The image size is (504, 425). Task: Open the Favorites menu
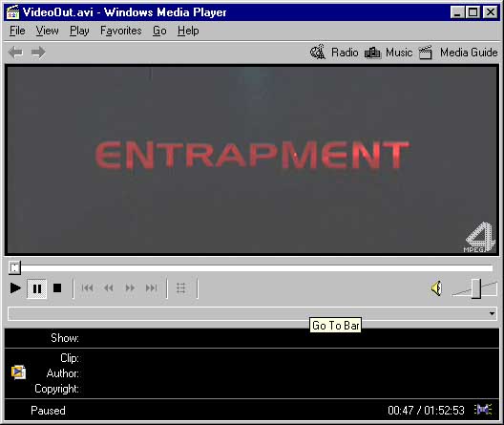(121, 31)
